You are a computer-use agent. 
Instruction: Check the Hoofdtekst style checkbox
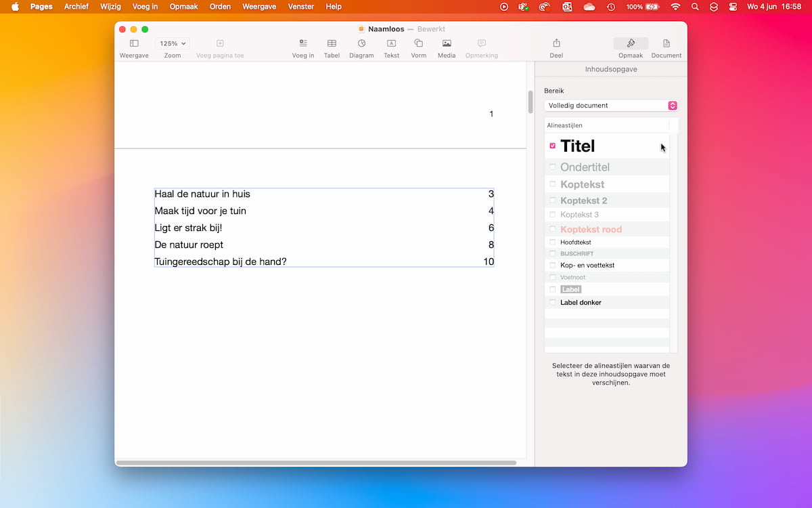point(553,242)
